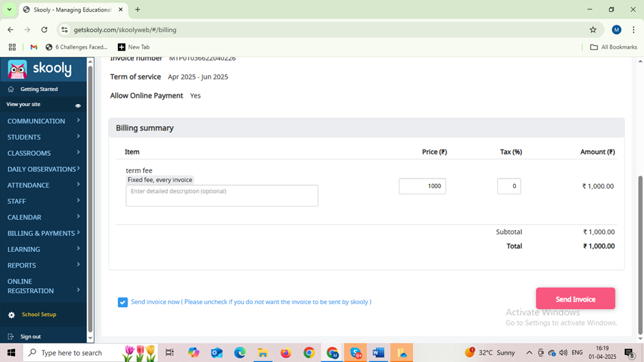Click the Sign out icon
Image resolution: width=644 pixels, height=362 pixels.
coord(11,337)
